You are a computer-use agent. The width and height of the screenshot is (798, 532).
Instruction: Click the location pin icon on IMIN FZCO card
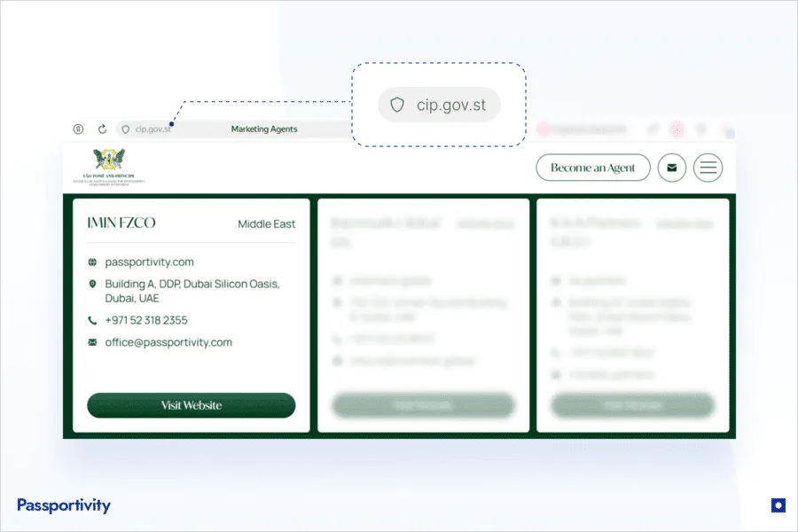coord(92,284)
